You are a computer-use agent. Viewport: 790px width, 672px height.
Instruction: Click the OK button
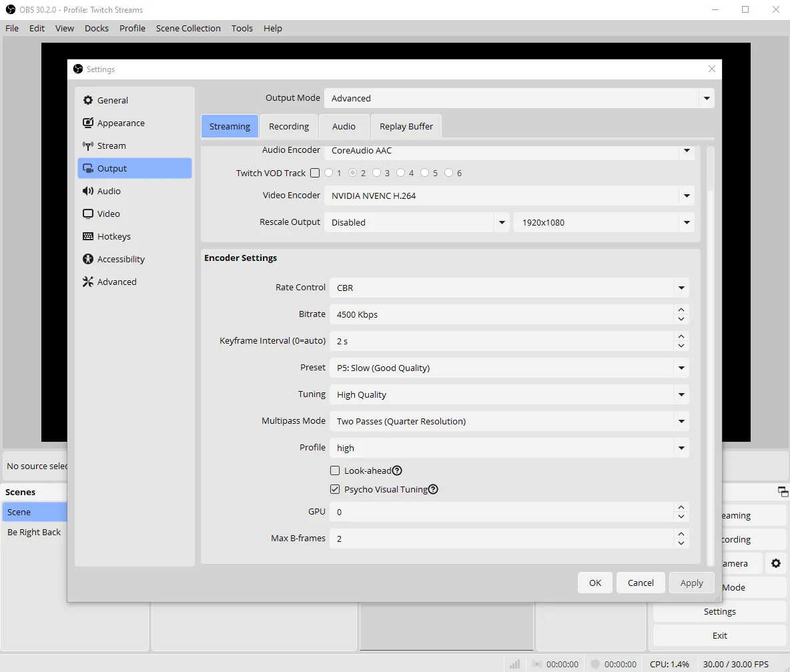coord(595,583)
